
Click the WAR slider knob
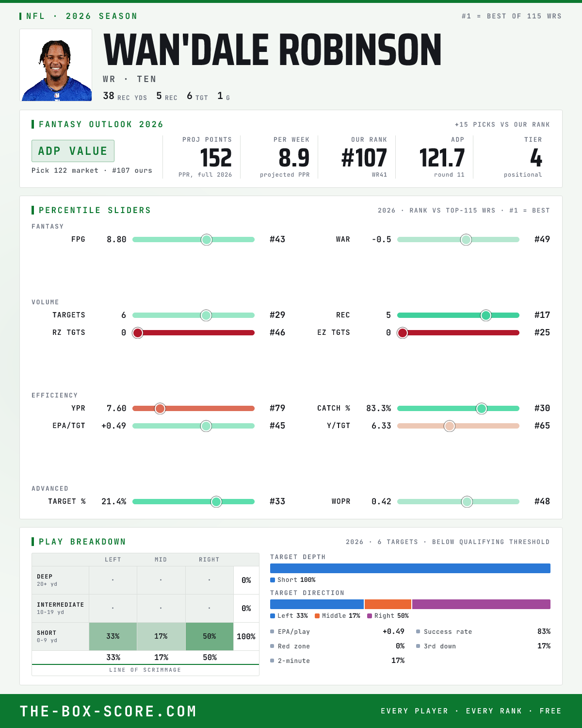pyautogui.click(x=466, y=239)
